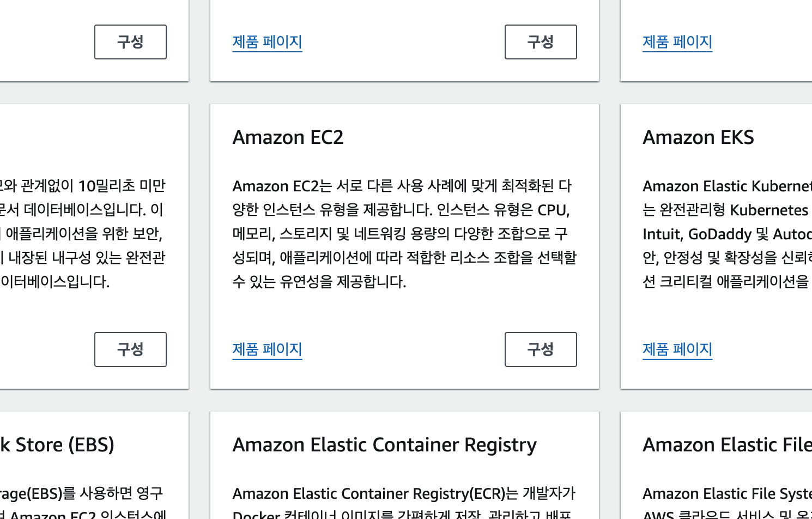Viewport: 812px width, 519px height.
Task: Click the Amazon Elastic Container Registry heading
Action: (x=384, y=444)
